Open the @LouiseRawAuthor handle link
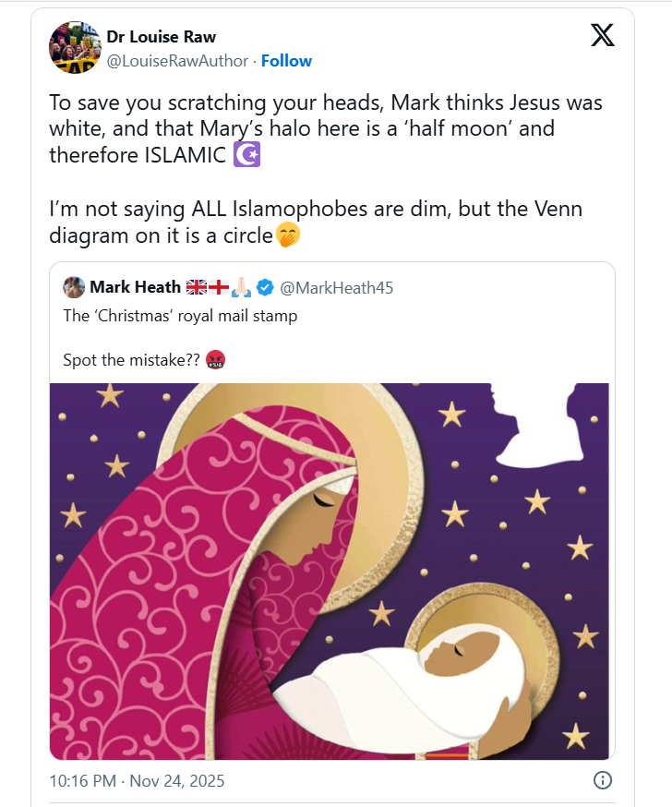Image resolution: width=672 pixels, height=807 pixels. (x=177, y=61)
